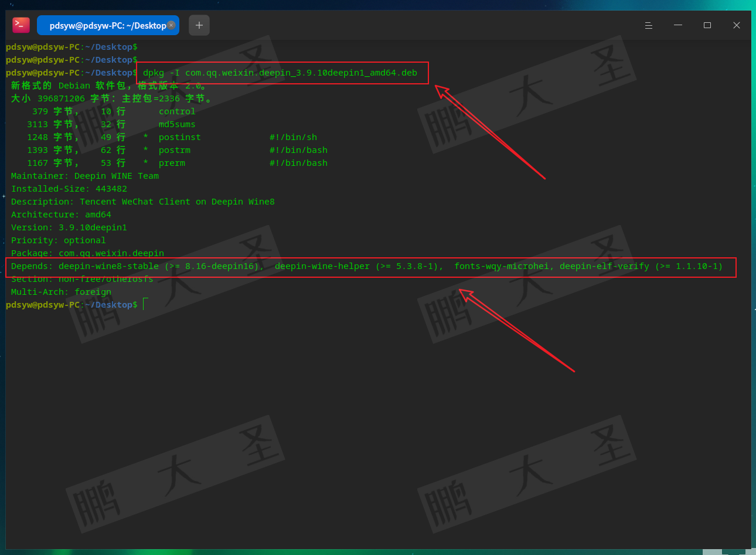Click the Description: Tencent WeChat Client line
This screenshot has width=756, height=555.
[142, 202]
